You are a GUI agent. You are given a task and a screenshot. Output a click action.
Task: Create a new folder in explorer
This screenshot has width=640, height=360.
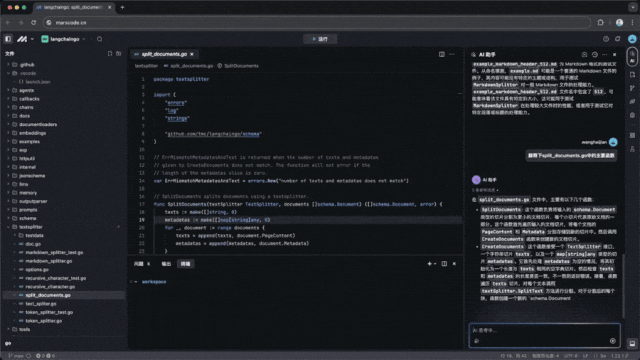[119, 53]
